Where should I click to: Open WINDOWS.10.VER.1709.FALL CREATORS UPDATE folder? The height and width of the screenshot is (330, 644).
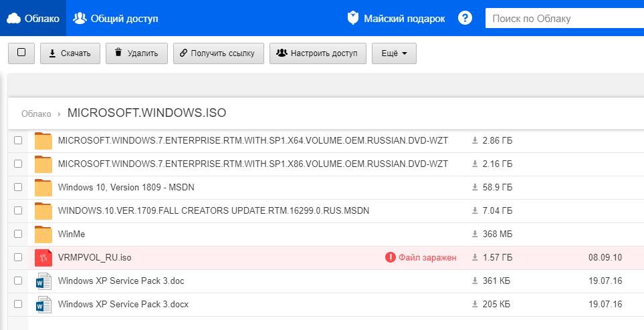click(213, 210)
